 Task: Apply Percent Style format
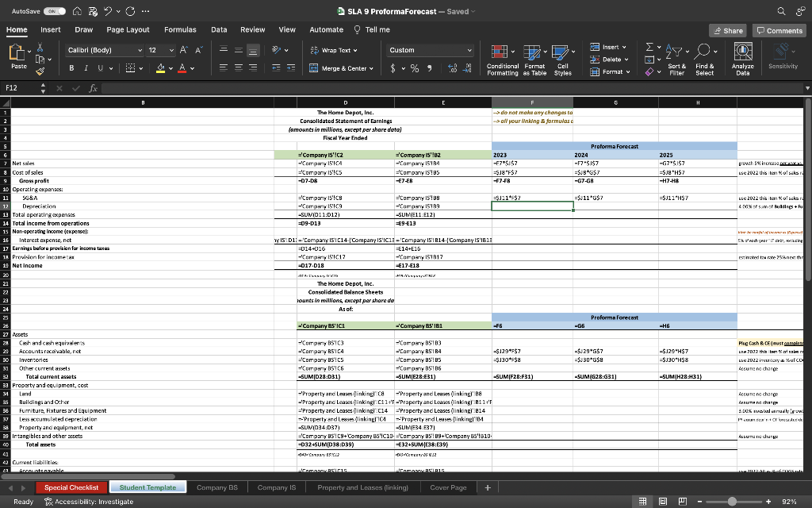pos(414,68)
